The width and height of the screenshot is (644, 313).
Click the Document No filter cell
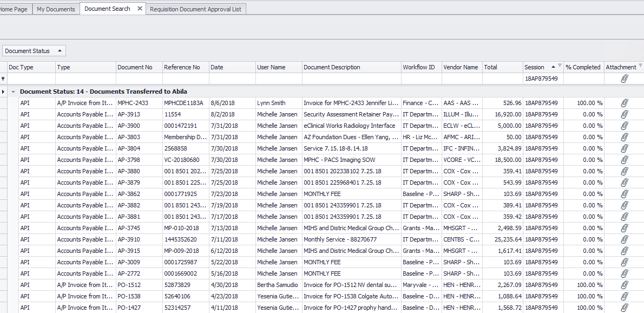pos(139,79)
